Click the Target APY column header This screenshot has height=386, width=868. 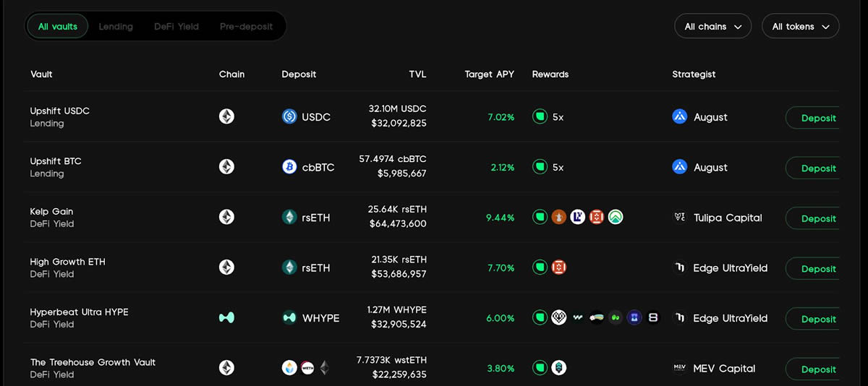click(x=489, y=74)
